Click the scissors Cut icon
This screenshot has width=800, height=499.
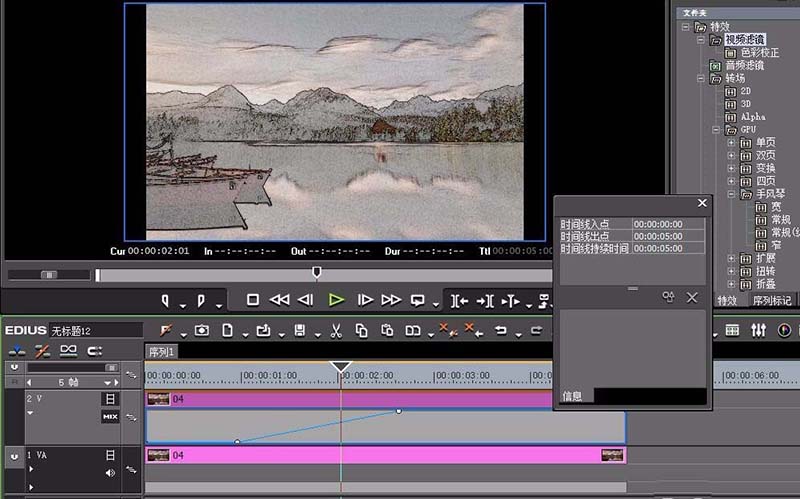coord(336,331)
